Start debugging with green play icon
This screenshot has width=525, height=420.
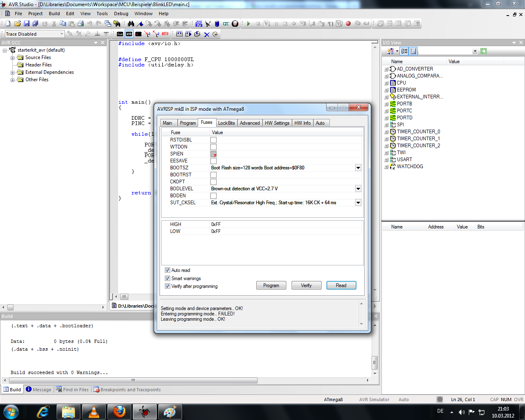pos(249,24)
